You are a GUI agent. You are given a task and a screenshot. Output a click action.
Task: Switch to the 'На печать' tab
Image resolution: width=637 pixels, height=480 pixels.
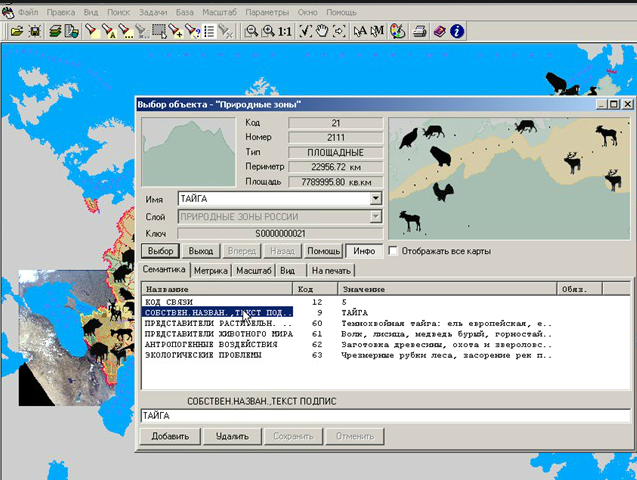coord(330,270)
